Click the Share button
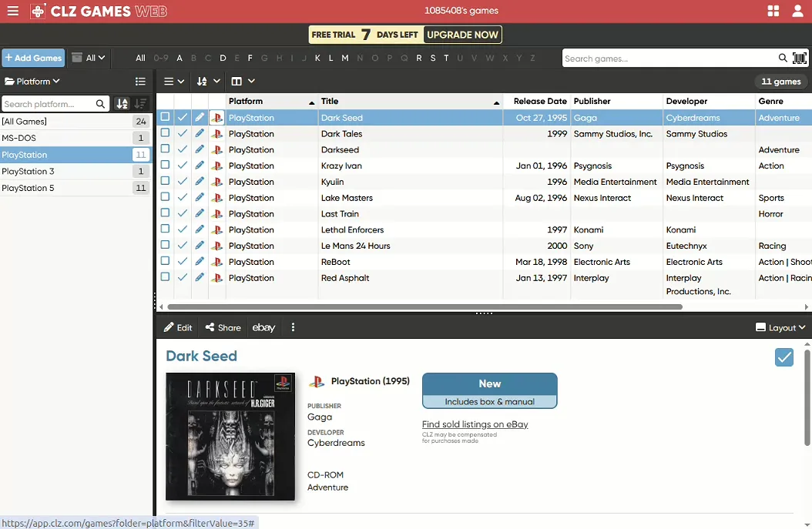Screen dimensions: 812x529 point(223,327)
